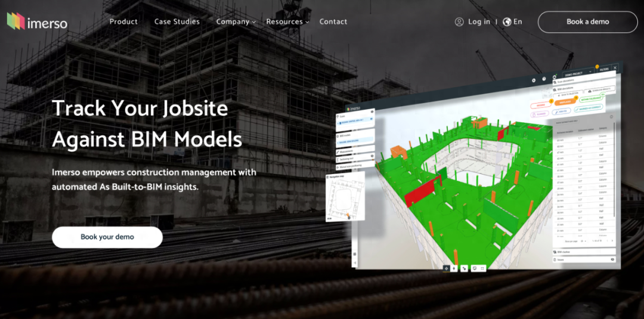644x319 pixels.
Task: Toggle the Marked as correct filter chip
Action: [x=589, y=107]
